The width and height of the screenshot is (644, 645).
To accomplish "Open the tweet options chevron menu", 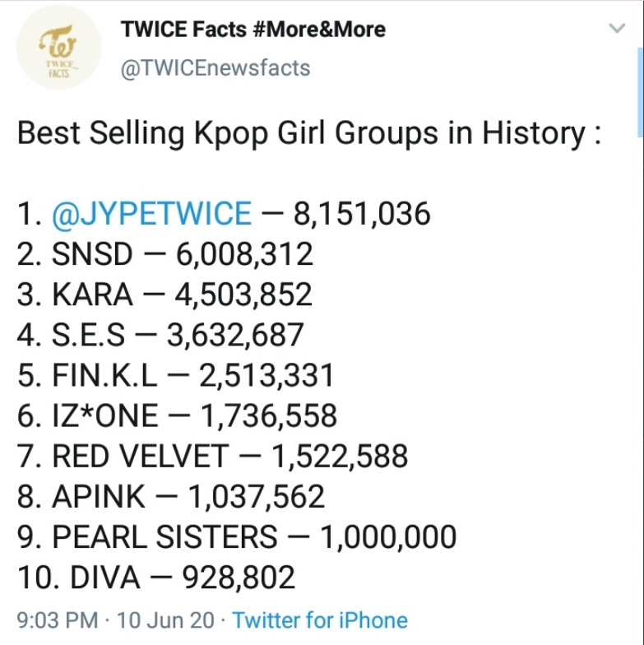I will 616,30.
